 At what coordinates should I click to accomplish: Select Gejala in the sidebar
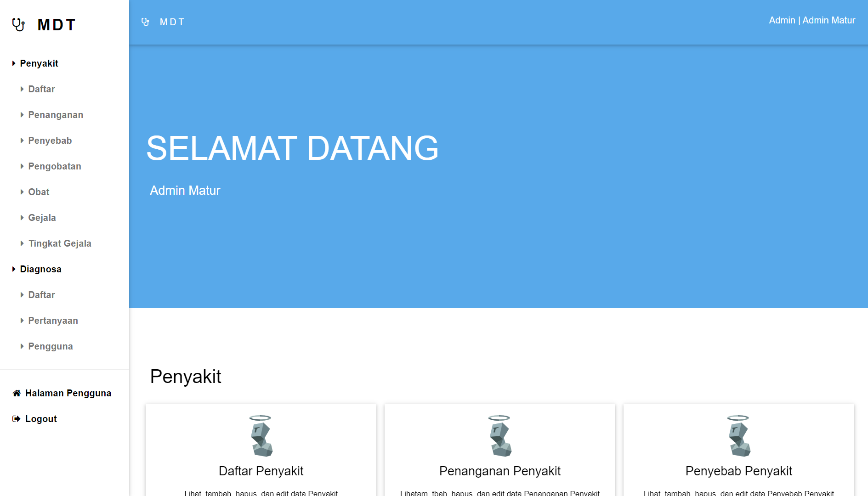point(42,218)
